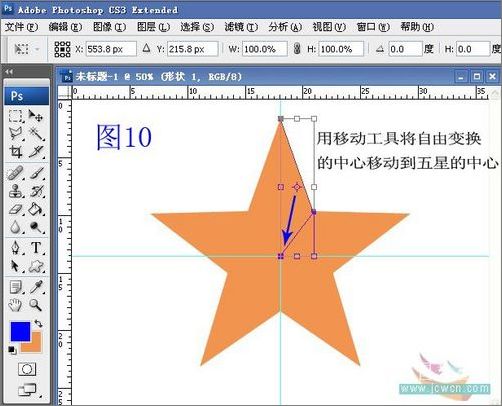Open the screen mode switcher at toolbox bottom
Image resolution: width=502 pixels, height=406 pixels.
coord(27,390)
